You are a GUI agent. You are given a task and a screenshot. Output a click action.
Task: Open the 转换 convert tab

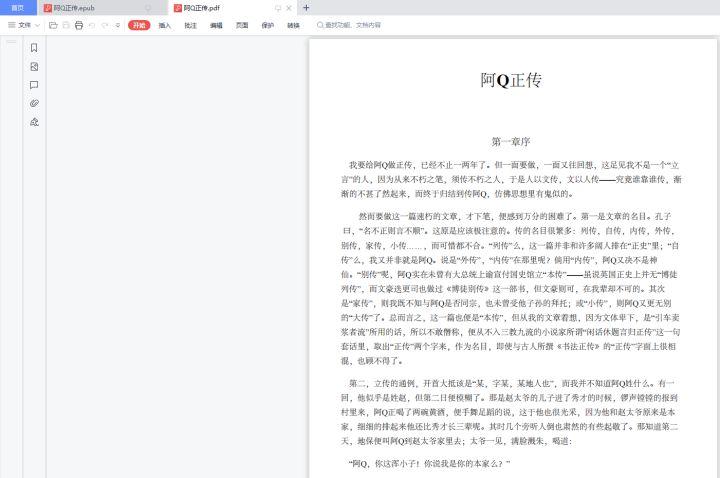click(293, 25)
